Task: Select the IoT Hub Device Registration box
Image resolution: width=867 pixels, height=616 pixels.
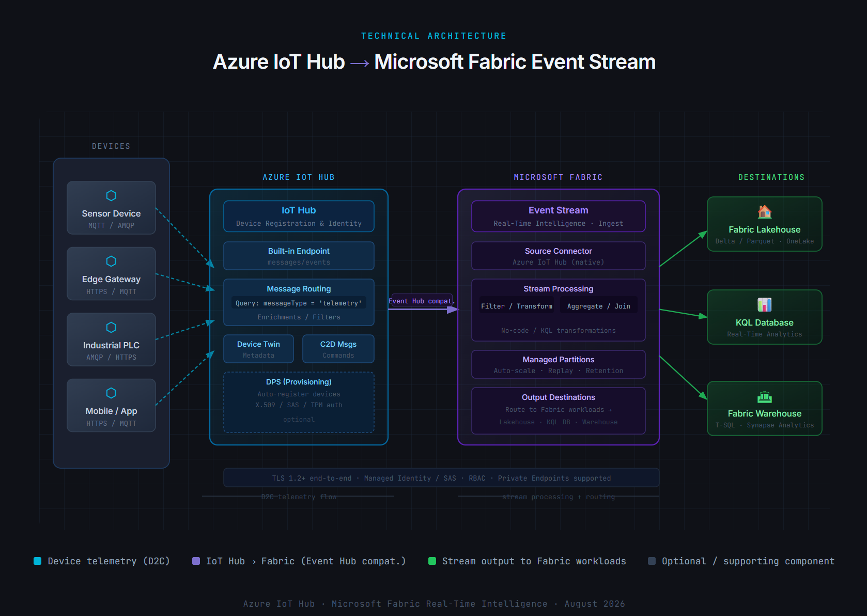Action: click(299, 216)
